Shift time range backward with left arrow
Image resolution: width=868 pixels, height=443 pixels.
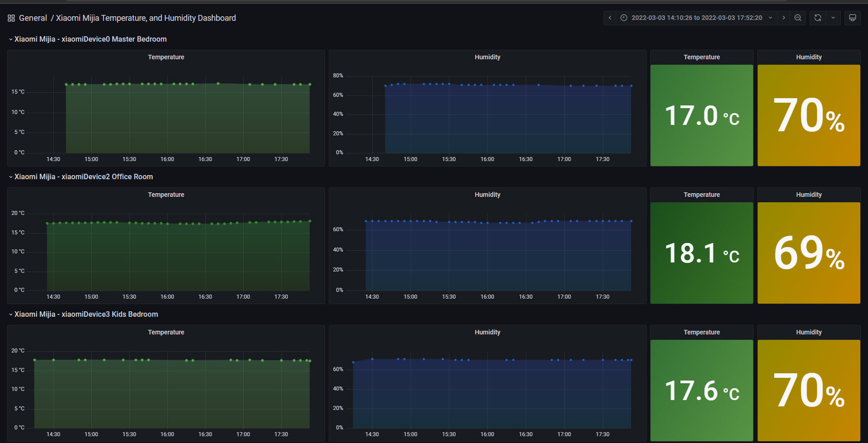click(610, 18)
